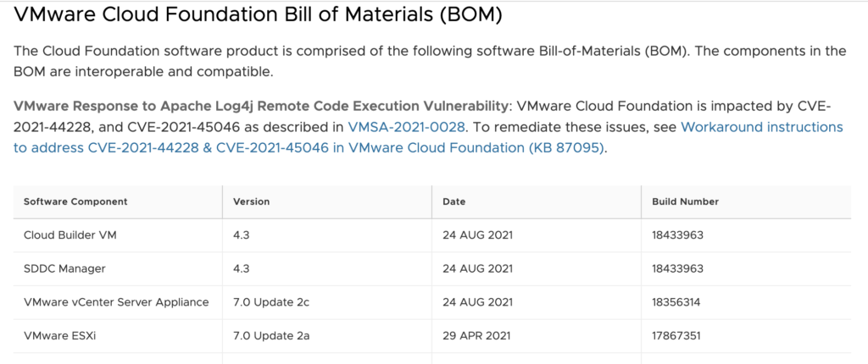
Task: Open the VMSA-2021-0028 advisory link
Action: click(x=405, y=128)
